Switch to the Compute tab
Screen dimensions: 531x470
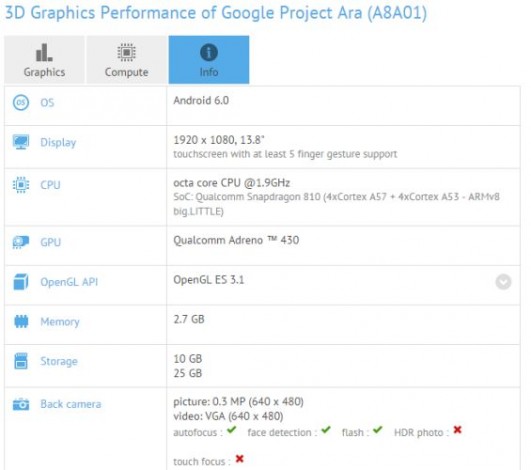126,60
